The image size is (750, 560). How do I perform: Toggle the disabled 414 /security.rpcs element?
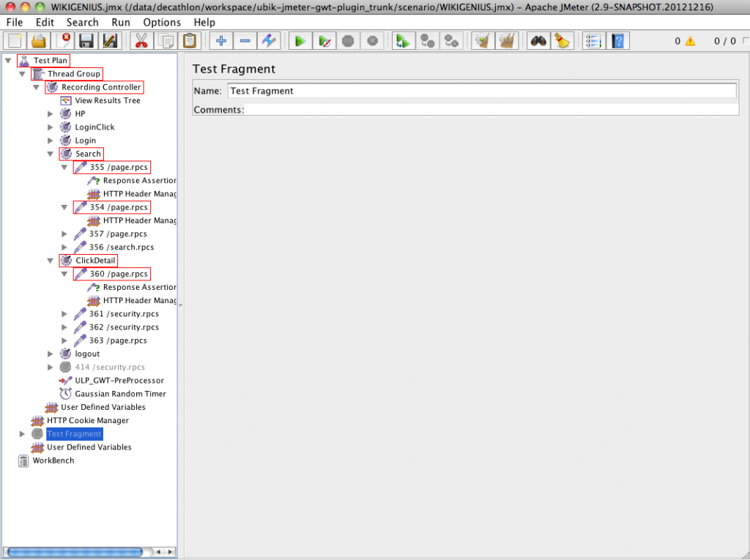click(111, 367)
